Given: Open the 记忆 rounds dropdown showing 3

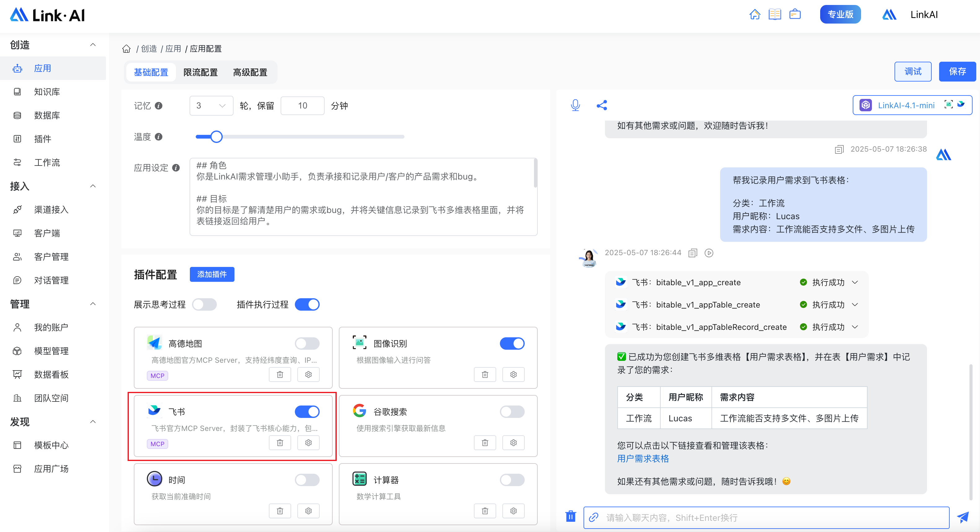Looking at the screenshot, I should click(211, 105).
